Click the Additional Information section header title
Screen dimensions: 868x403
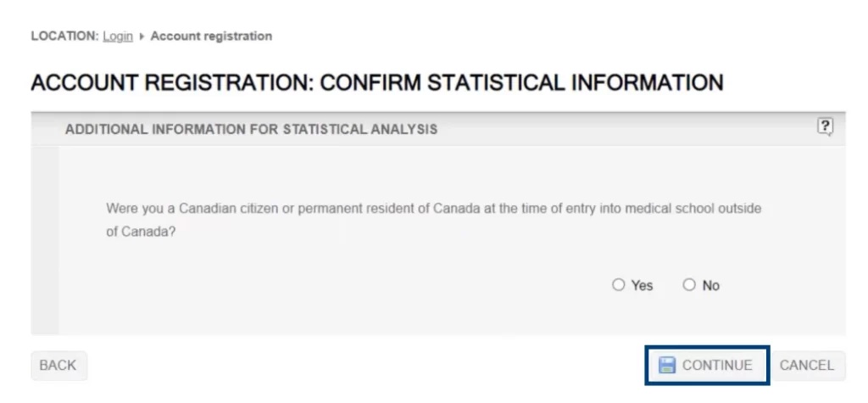click(251, 130)
